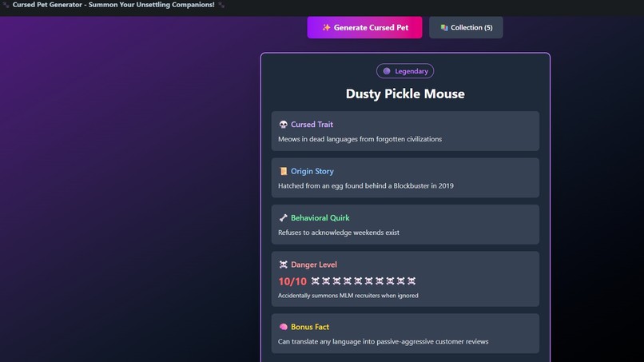
Task: Click the last skull in danger rating row
Action: click(x=411, y=281)
